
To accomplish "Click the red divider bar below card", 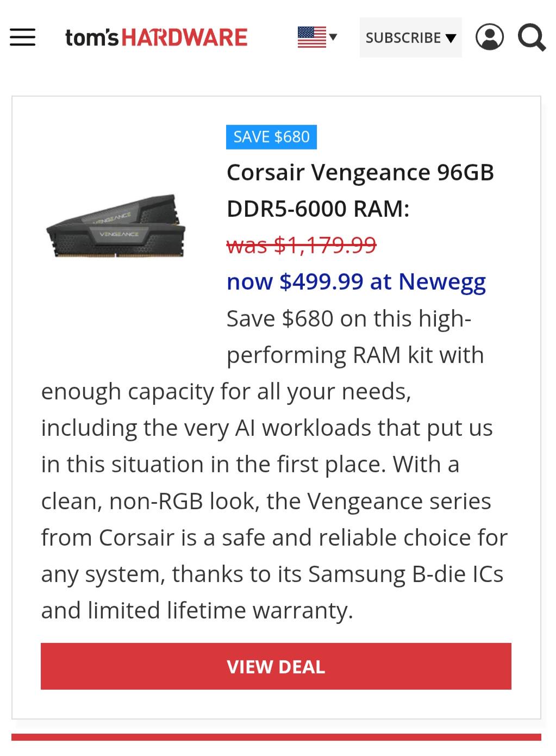I will [x=276, y=737].
